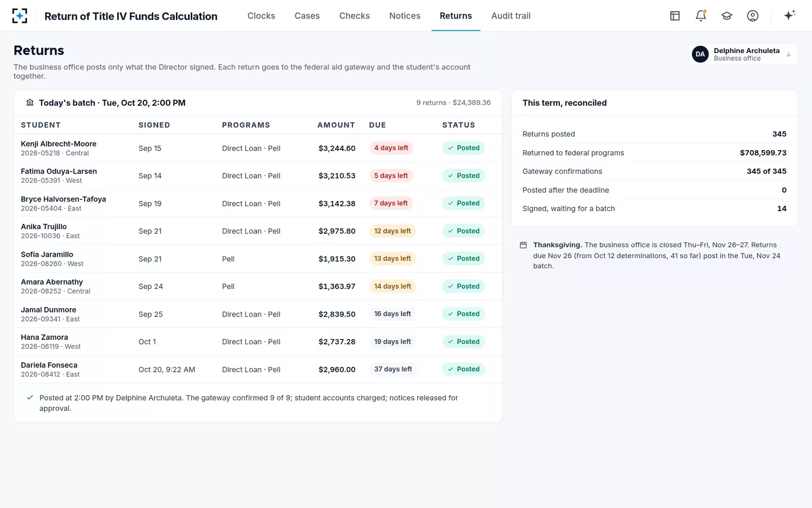The height and width of the screenshot is (508, 812).
Task: Open the layout panel icon
Action: coord(675,16)
